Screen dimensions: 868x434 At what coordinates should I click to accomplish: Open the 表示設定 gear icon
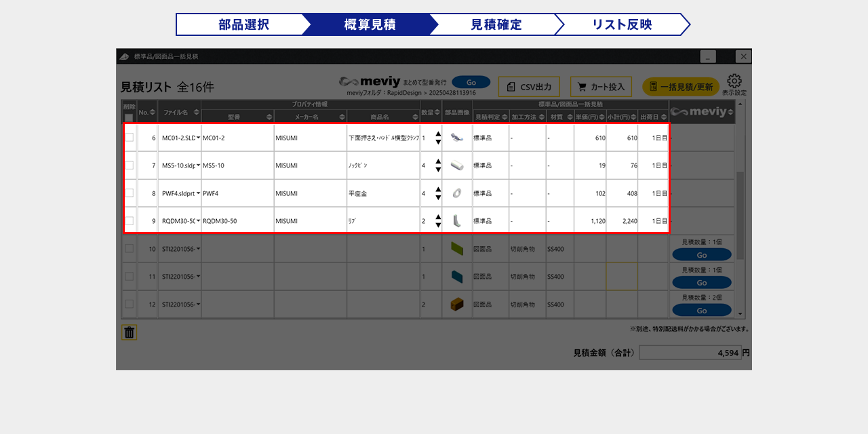(734, 82)
